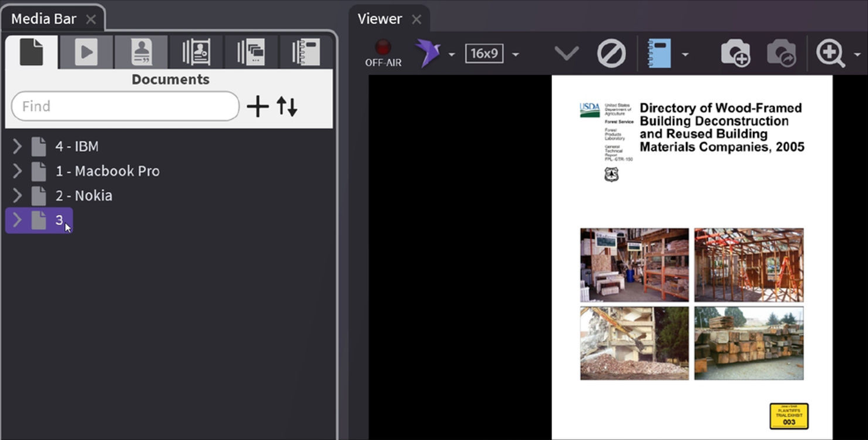The image size is (868, 440).
Task: Click the yellow exhibit sticker 003
Action: pos(789,416)
